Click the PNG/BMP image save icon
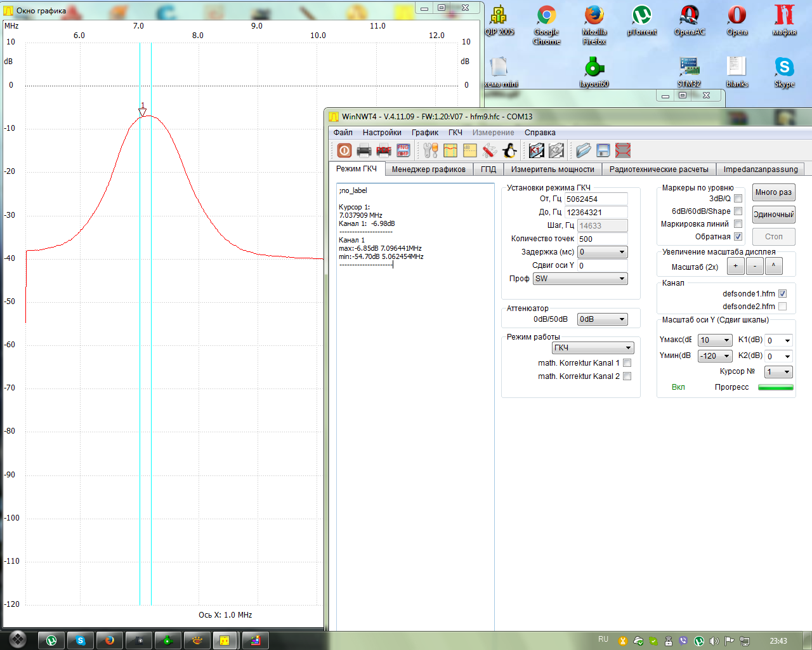This screenshot has height=650, width=812. click(x=403, y=150)
